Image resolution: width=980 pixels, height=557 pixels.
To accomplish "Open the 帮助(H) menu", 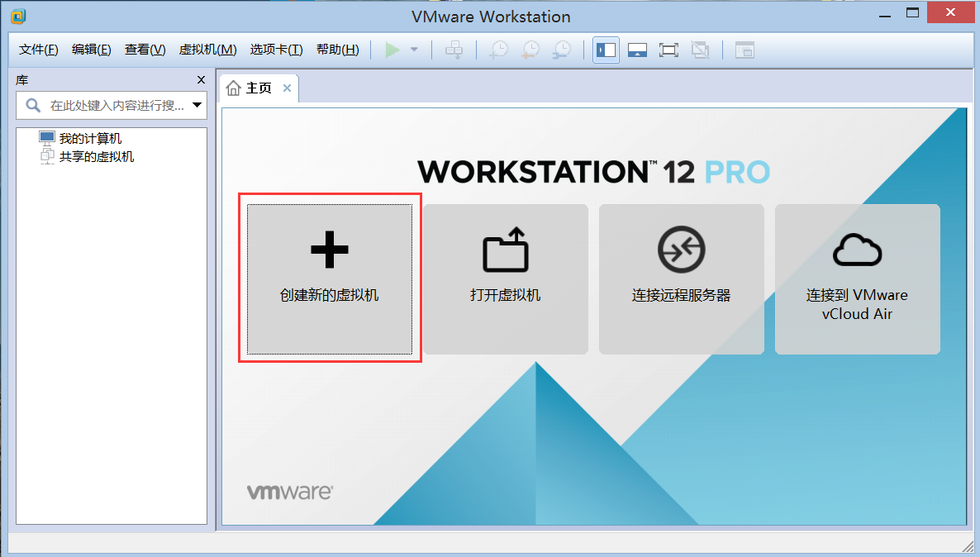I will point(337,50).
